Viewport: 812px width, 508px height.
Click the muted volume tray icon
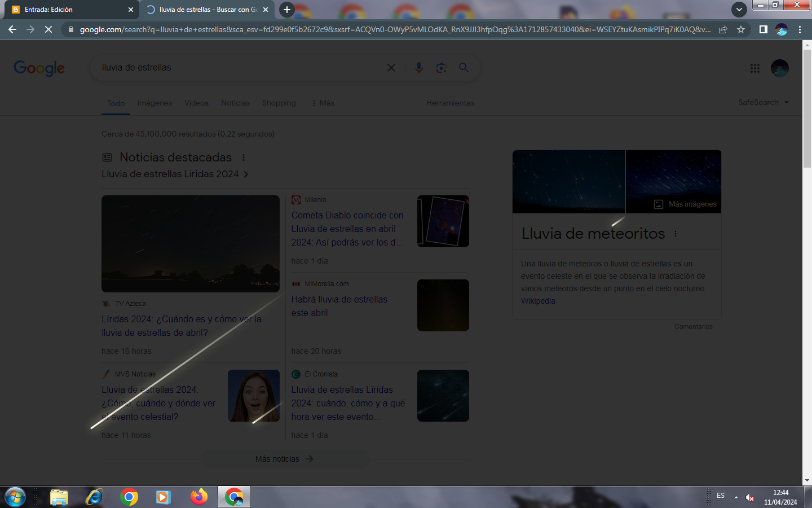coord(750,497)
